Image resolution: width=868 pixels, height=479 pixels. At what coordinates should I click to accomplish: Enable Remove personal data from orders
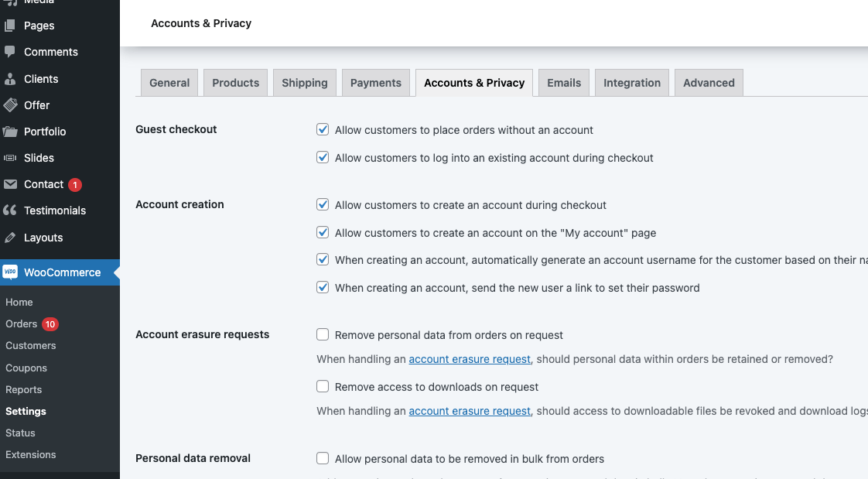(323, 335)
